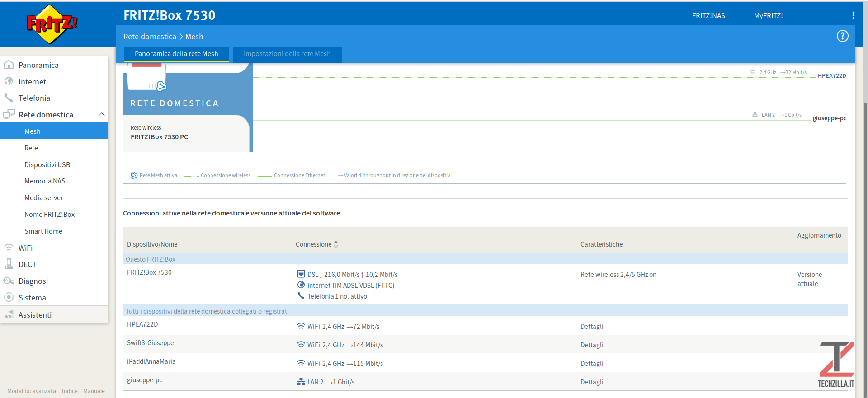This screenshot has width=868, height=398.
Task: Click the Dispositivo/Nome column header
Action: 152,244
